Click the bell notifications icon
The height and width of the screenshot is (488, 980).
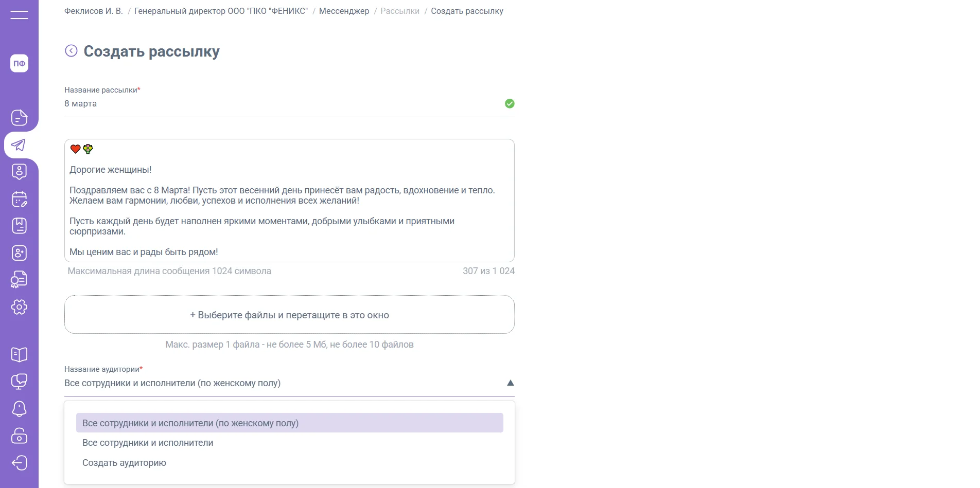point(19,409)
